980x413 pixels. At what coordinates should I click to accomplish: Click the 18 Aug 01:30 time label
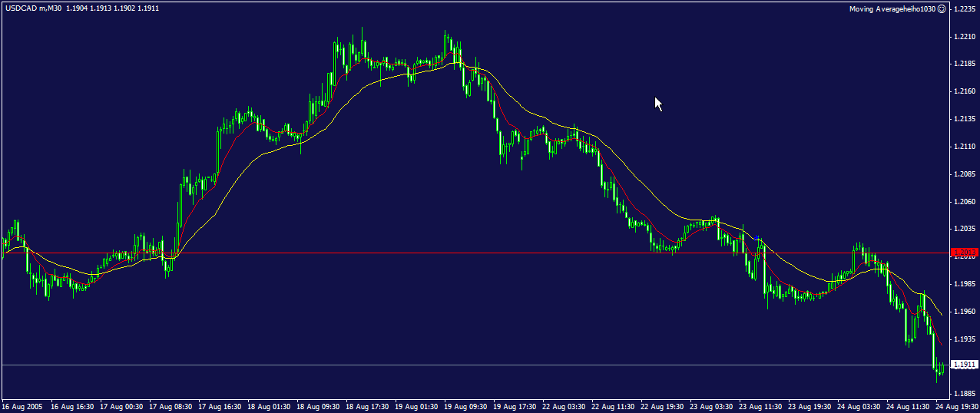269,405
